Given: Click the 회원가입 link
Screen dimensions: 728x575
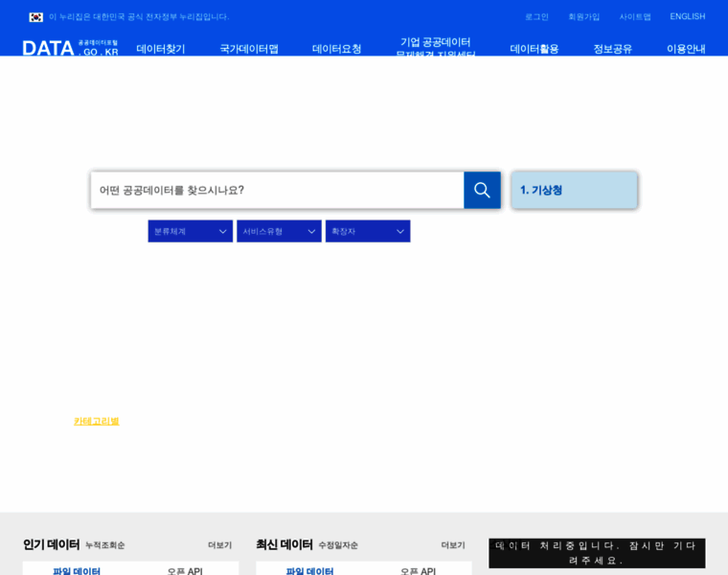Looking at the screenshot, I should (x=584, y=16).
